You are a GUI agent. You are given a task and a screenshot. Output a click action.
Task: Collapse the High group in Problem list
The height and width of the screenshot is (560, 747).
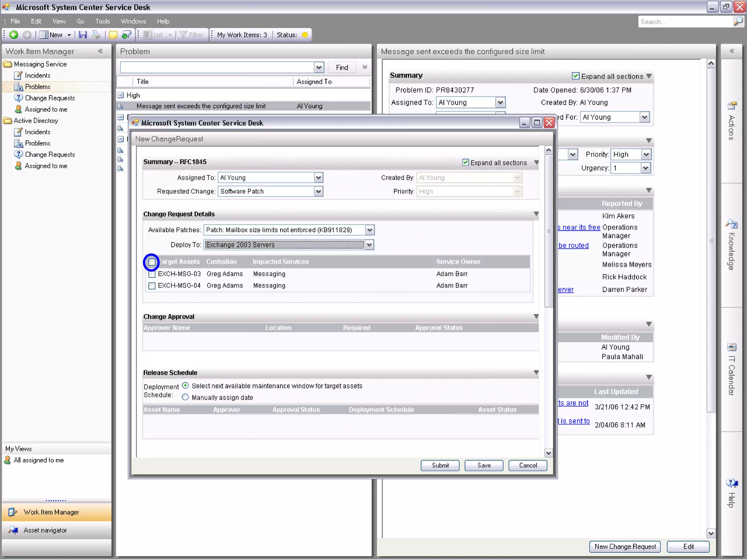click(121, 95)
